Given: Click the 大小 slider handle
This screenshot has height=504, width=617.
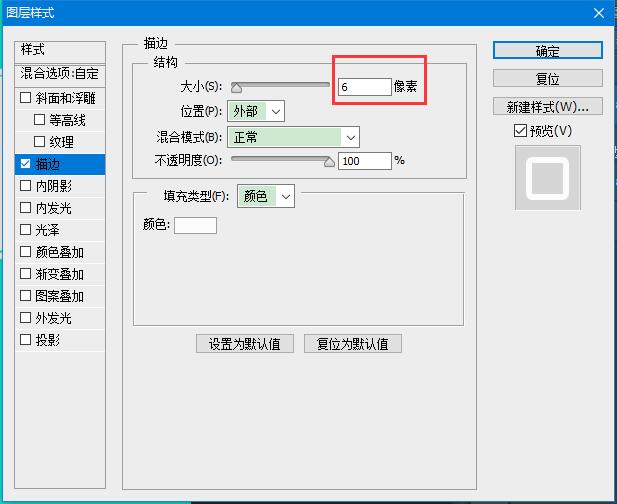Looking at the screenshot, I should pyautogui.click(x=236, y=87).
